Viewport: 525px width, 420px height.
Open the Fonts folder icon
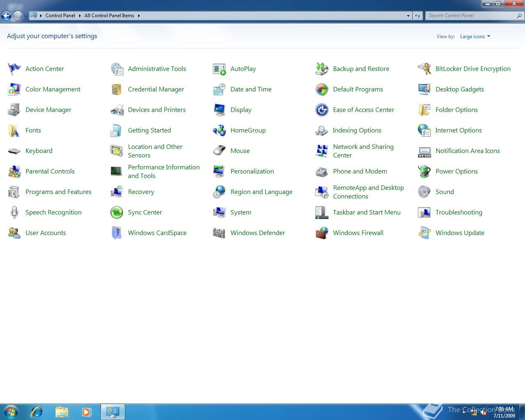(x=14, y=130)
